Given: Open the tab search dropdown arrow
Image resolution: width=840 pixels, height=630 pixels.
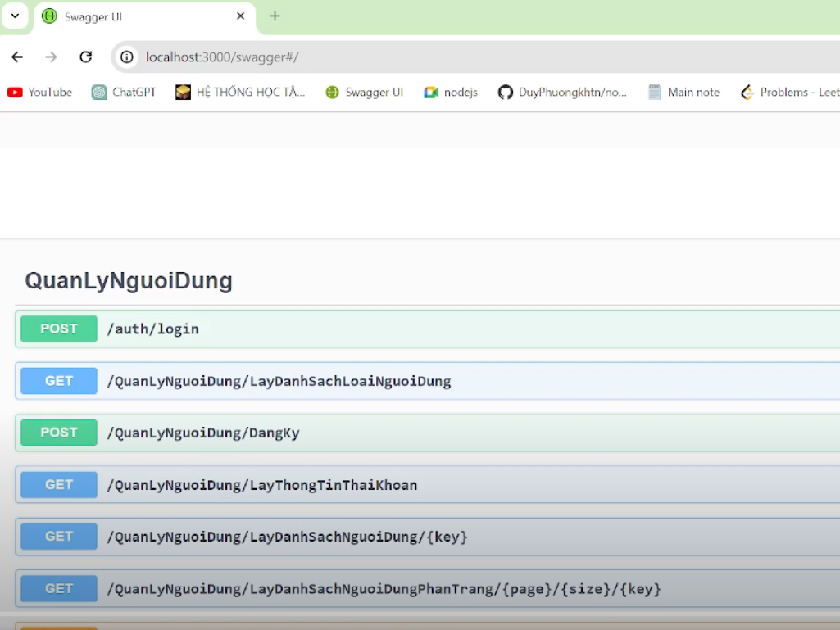Looking at the screenshot, I should [x=15, y=16].
